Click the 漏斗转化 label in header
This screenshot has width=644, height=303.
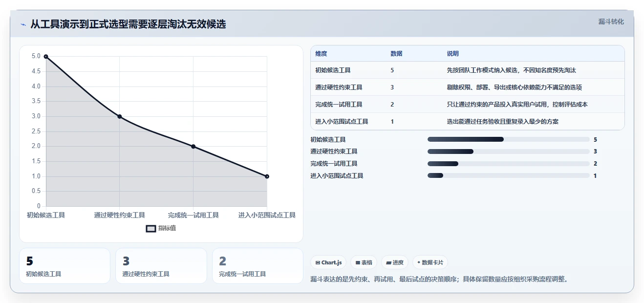pos(611,22)
